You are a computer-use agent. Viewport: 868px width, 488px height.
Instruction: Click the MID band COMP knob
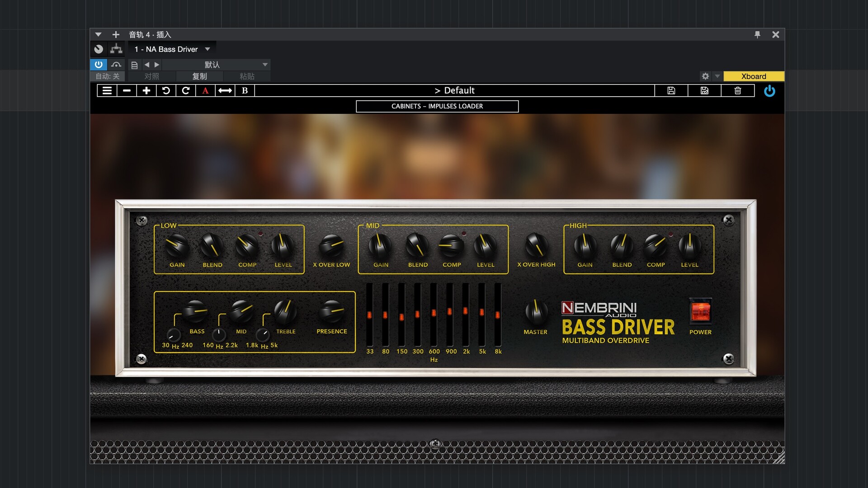tap(451, 245)
